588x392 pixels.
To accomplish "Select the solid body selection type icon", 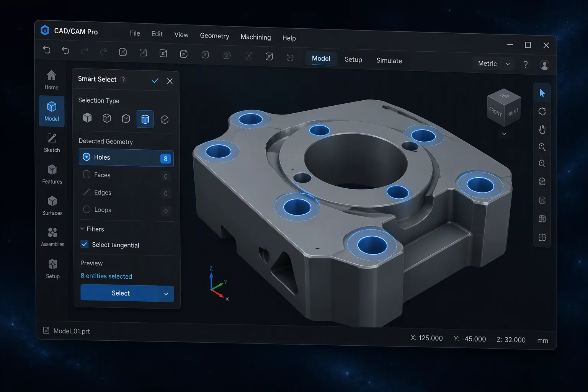I will click(87, 118).
